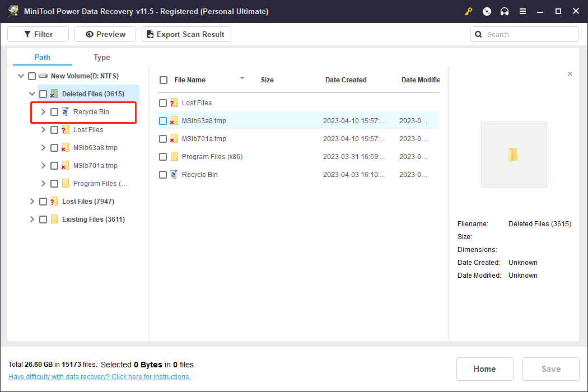
Task: Select all files with header checkbox
Action: point(164,80)
